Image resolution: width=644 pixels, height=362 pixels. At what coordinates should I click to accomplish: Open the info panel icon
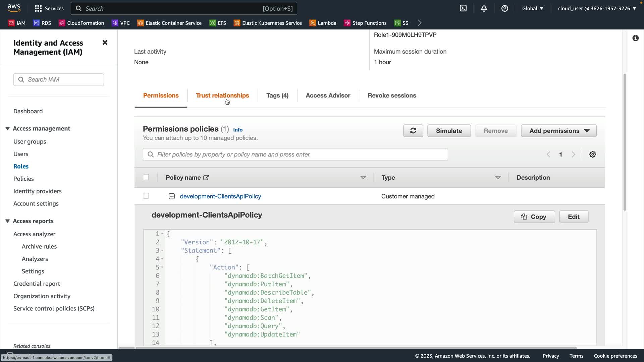[x=635, y=38]
